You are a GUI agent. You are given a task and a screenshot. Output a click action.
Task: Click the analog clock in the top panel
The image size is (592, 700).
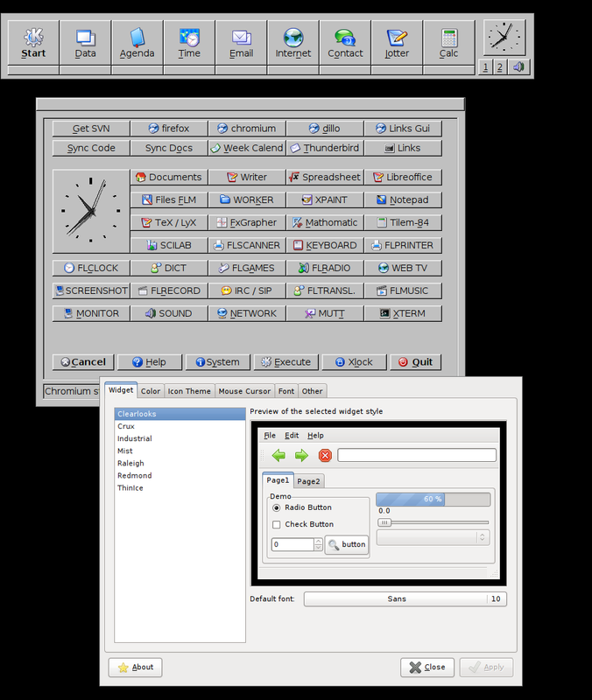click(504, 38)
